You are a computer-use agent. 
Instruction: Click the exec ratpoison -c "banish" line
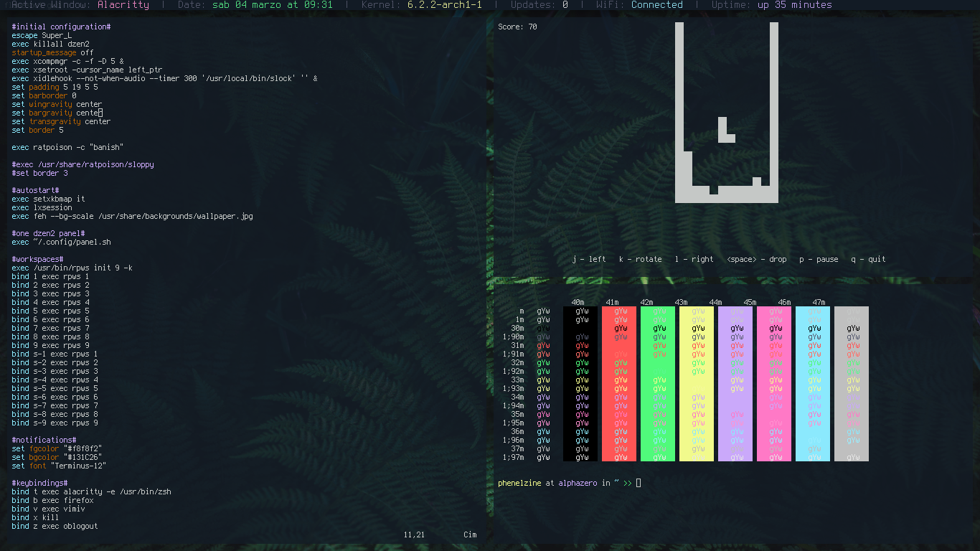coord(67,147)
